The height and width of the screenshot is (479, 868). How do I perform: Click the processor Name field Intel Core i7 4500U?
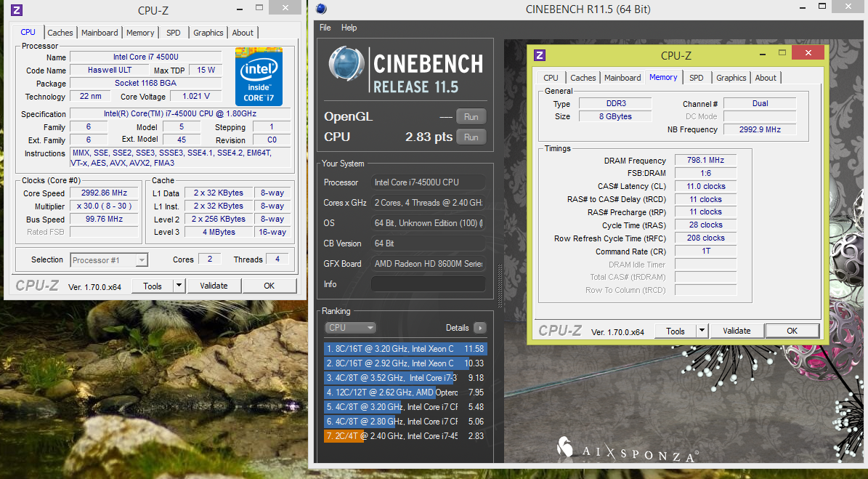tap(145, 57)
